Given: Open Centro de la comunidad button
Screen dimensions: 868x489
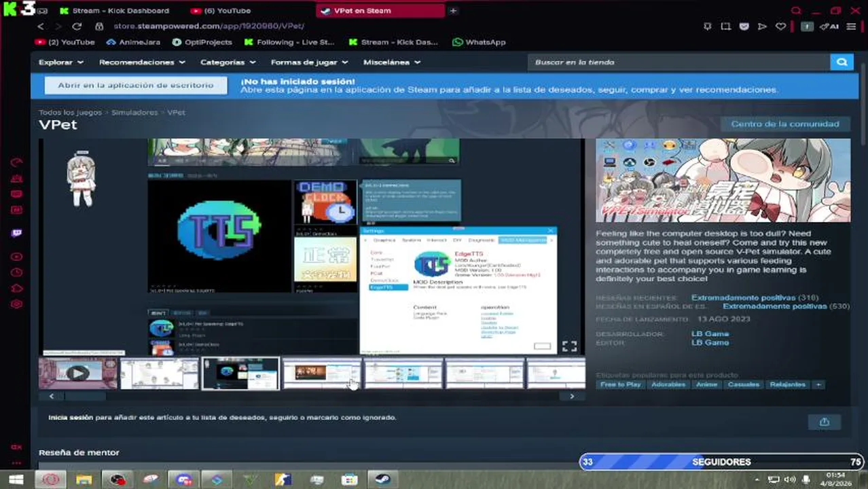Looking at the screenshot, I should pyautogui.click(x=785, y=124).
